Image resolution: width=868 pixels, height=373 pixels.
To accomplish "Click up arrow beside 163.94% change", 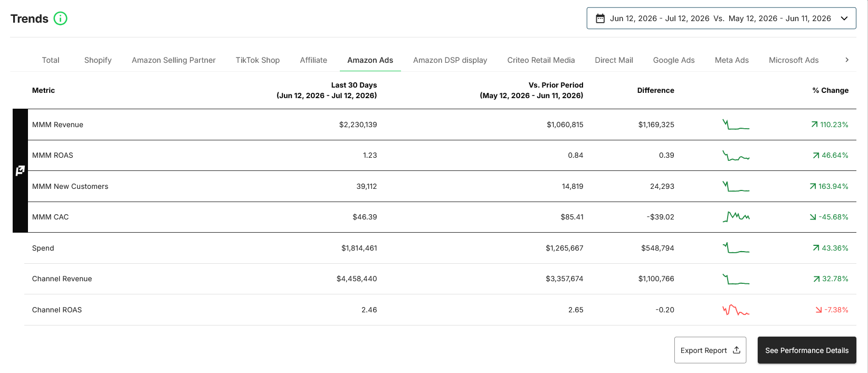I will click(x=813, y=186).
